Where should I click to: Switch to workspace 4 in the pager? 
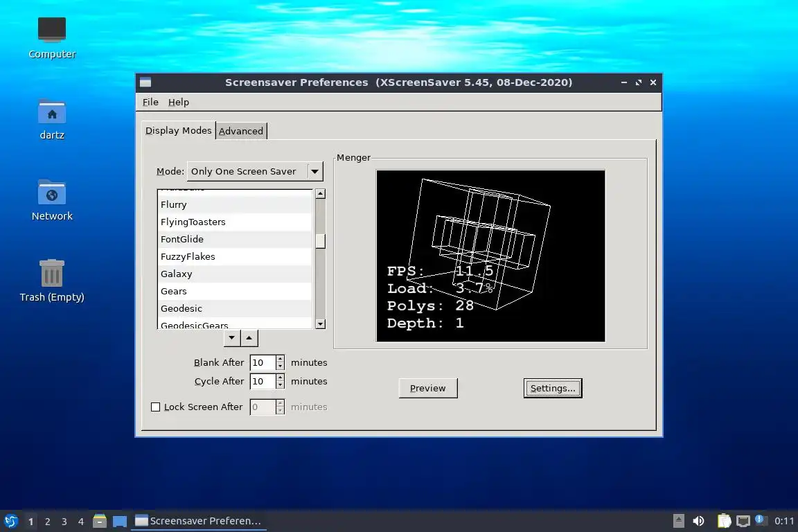coord(81,522)
